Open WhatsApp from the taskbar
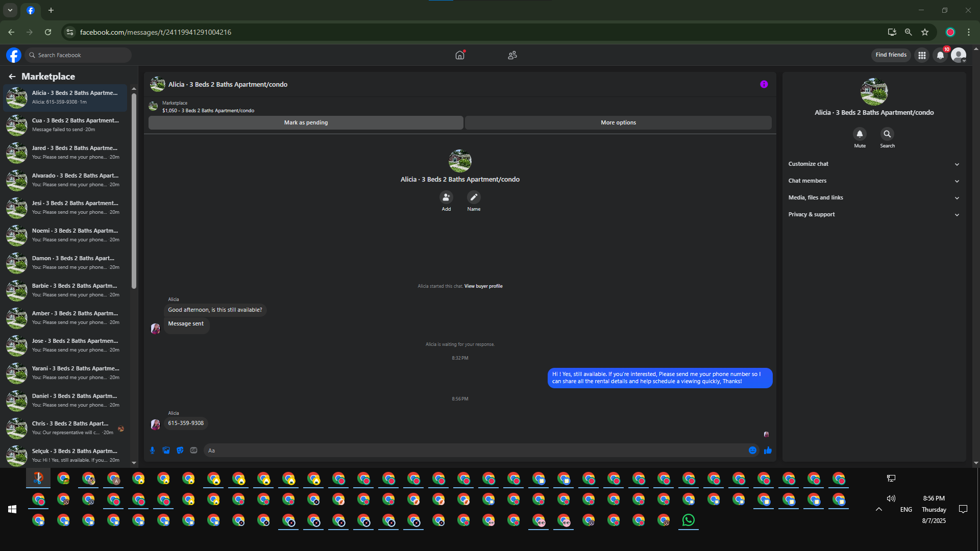The image size is (980, 551). point(689,520)
